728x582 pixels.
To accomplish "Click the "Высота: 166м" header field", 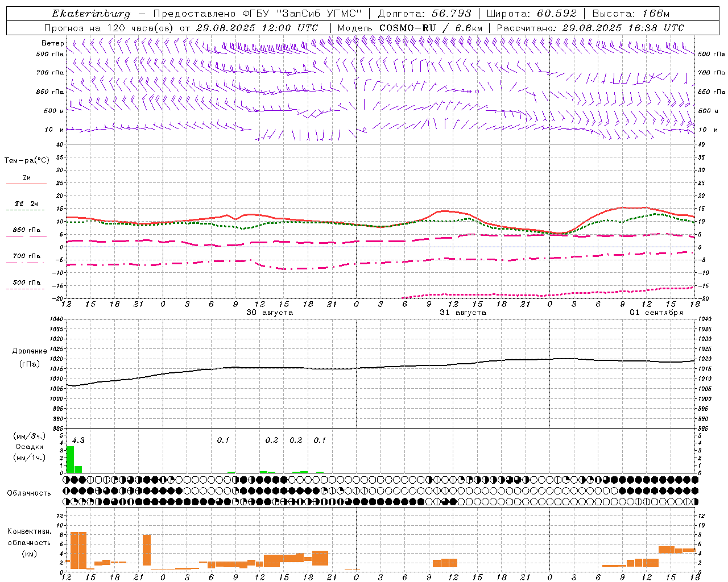I will click(x=631, y=14).
